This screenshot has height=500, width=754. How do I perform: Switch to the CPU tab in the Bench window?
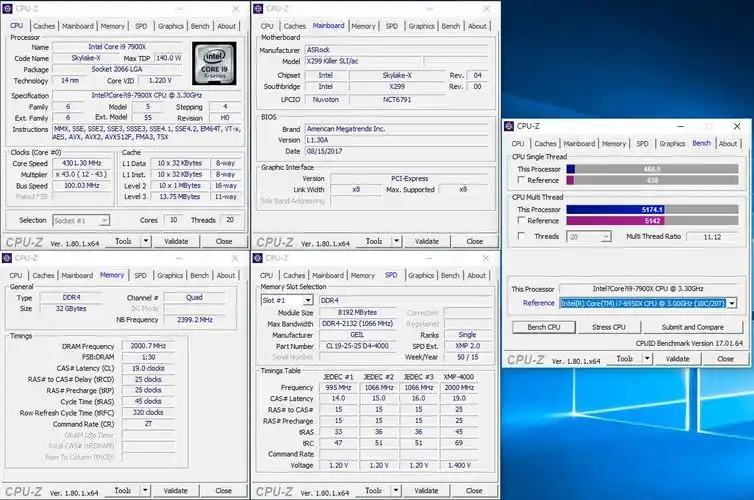[518, 144]
